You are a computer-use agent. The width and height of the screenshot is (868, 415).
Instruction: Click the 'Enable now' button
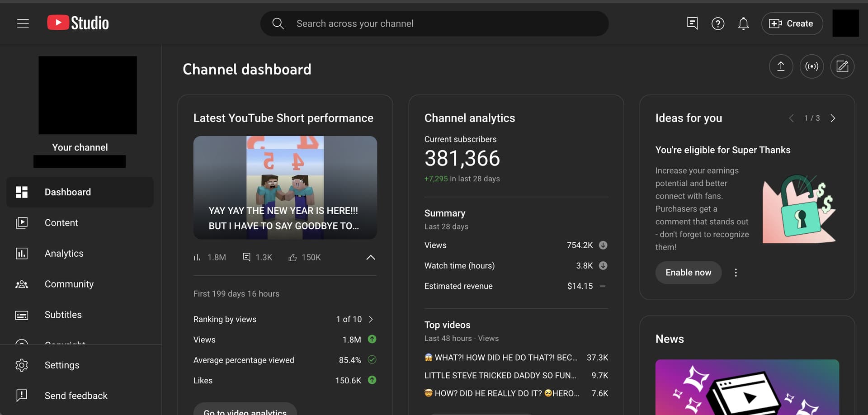point(688,273)
